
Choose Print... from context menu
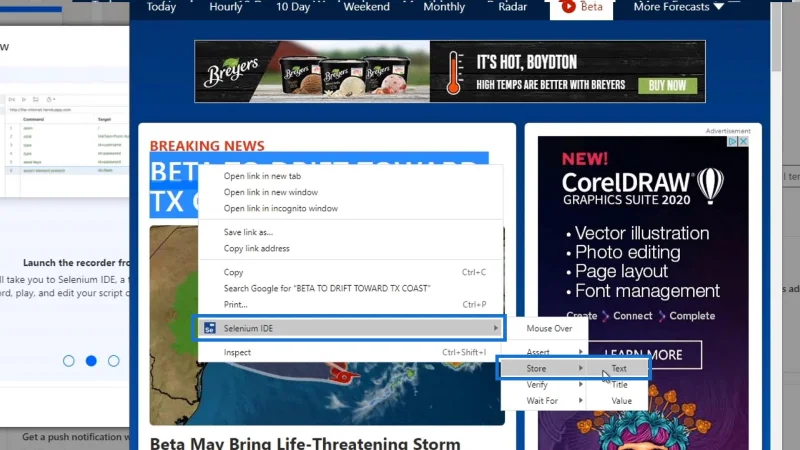351,305
